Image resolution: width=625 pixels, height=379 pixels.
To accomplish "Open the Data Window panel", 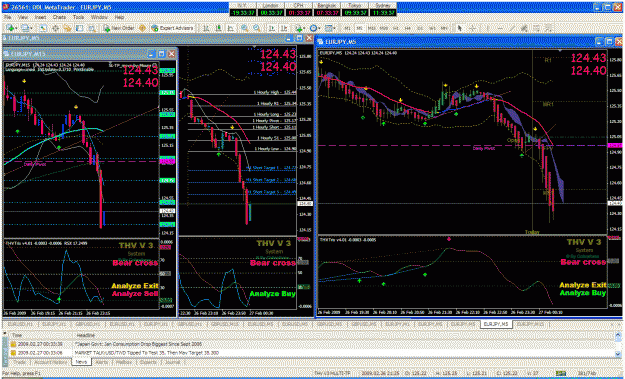I will (x=55, y=28).
